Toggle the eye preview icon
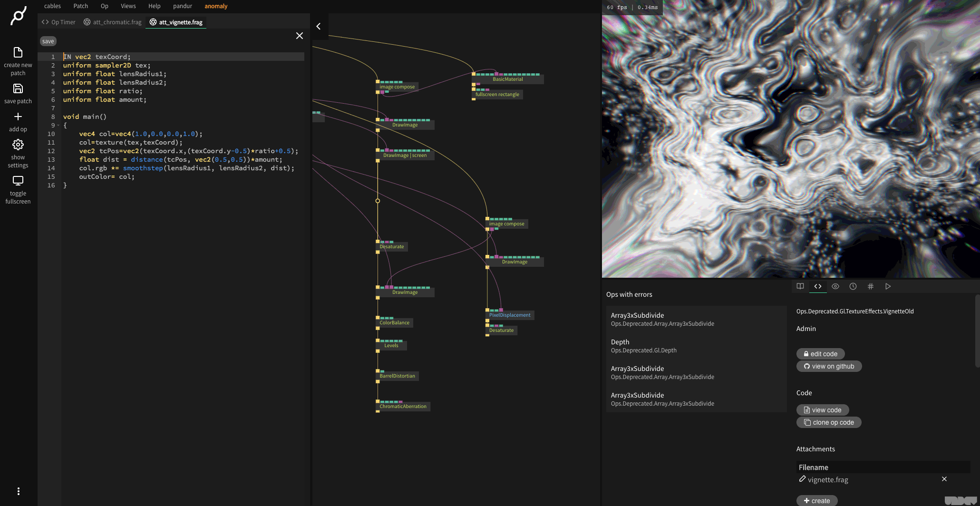 point(835,286)
